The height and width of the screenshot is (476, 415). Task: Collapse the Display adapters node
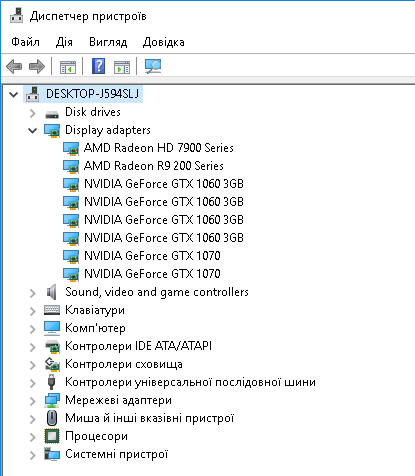[33, 131]
